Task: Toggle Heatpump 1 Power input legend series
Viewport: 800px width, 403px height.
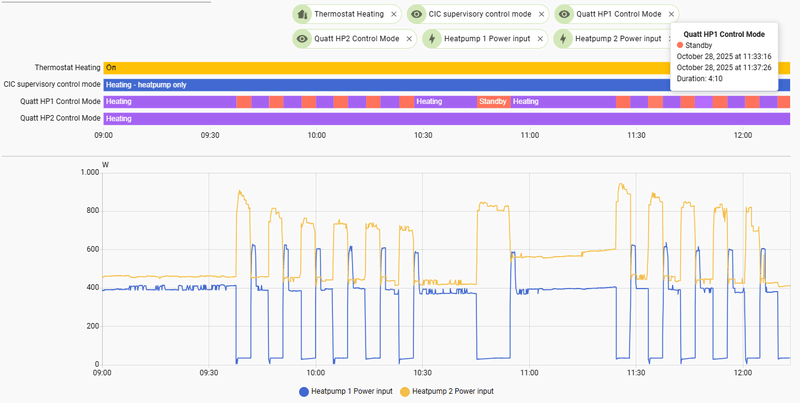Action: (x=346, y=391)
